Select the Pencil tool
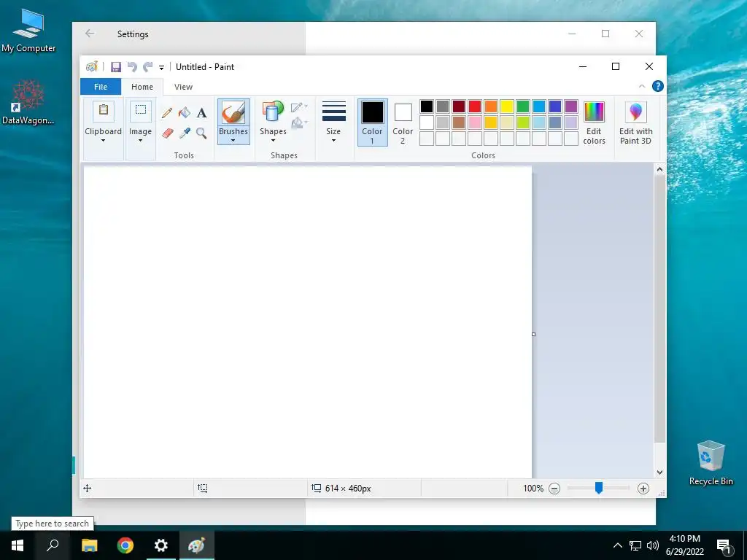Screen dimensions: 747x560 pyautogui.click(x=167, y=113)
